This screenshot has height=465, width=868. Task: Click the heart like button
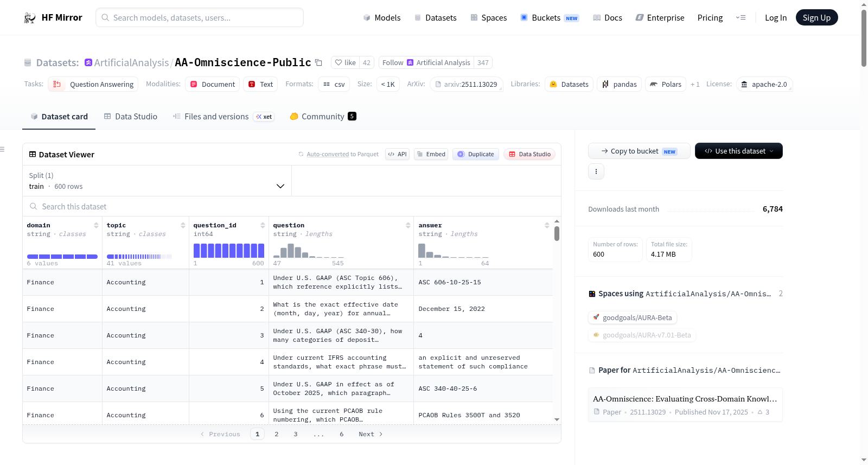[346, 62]
